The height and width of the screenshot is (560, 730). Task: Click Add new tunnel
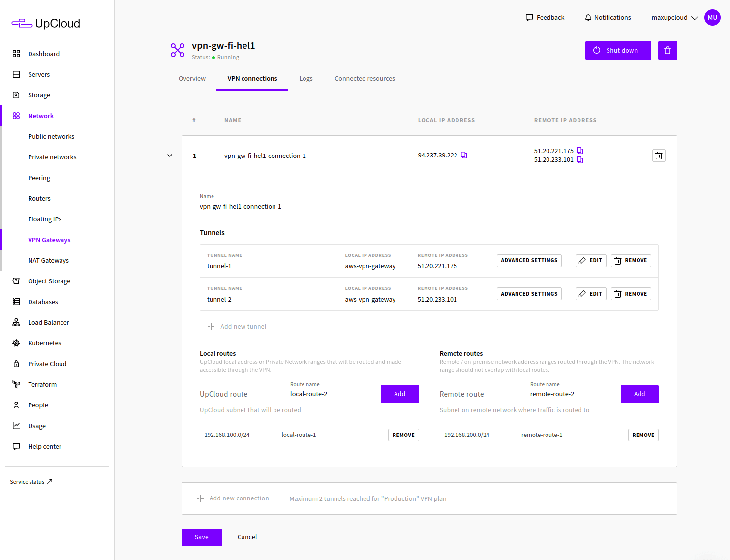(x=240, y=327)
